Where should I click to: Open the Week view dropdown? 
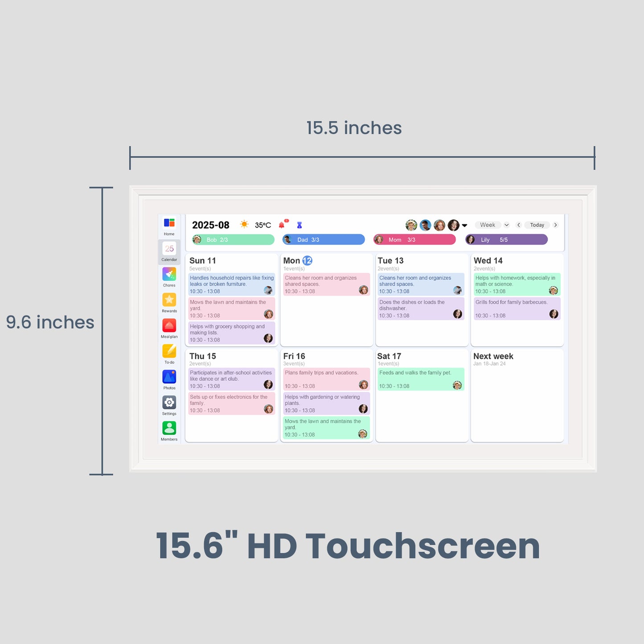point(490,225)
